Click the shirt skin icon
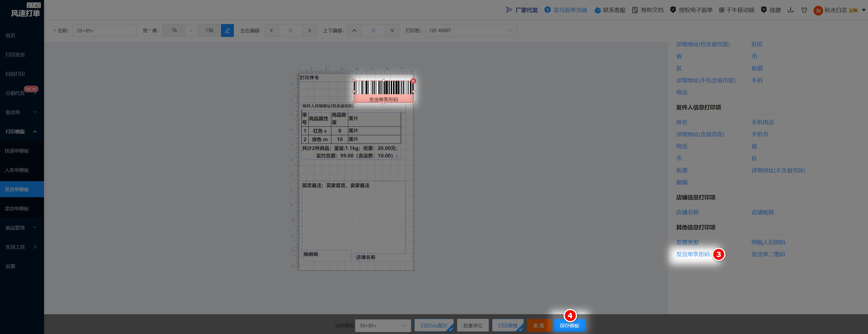 804,10
